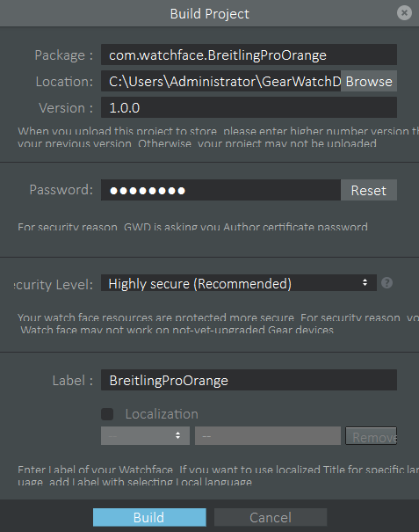Viewport: 419px width, 532px height.
Task: Click the Remove localization button
Action: coord(371,435)
